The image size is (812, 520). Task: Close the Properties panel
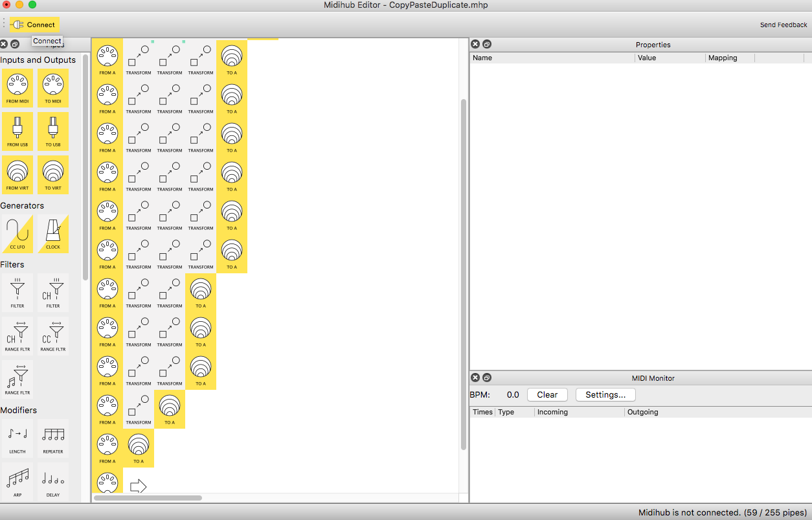[x=475, y=44]
